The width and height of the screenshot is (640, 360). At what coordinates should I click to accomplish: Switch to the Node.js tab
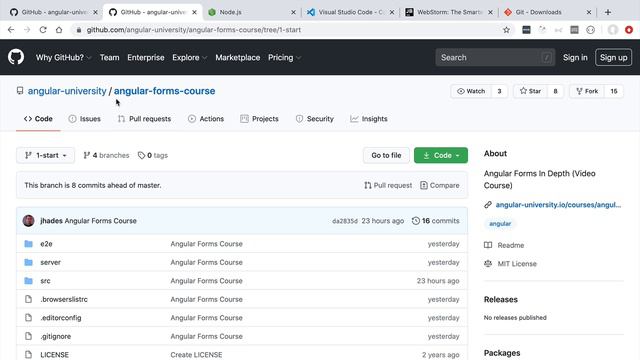[x=251, y=12]
